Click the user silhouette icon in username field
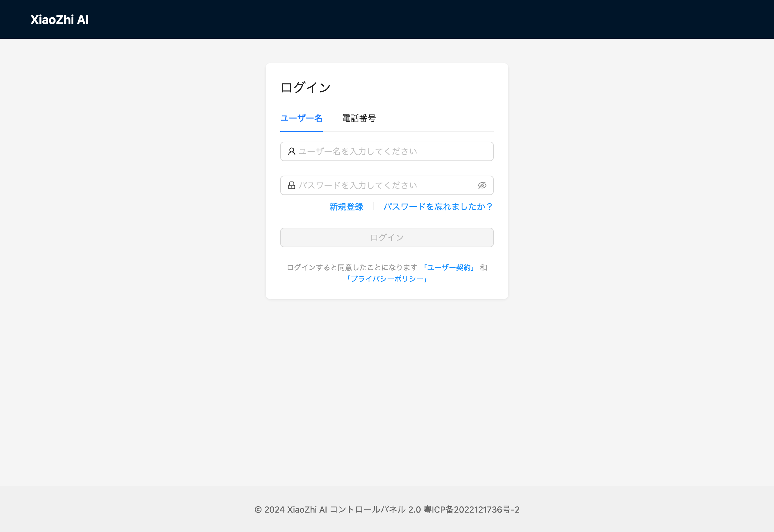774x532 pixels. [292, 151]
